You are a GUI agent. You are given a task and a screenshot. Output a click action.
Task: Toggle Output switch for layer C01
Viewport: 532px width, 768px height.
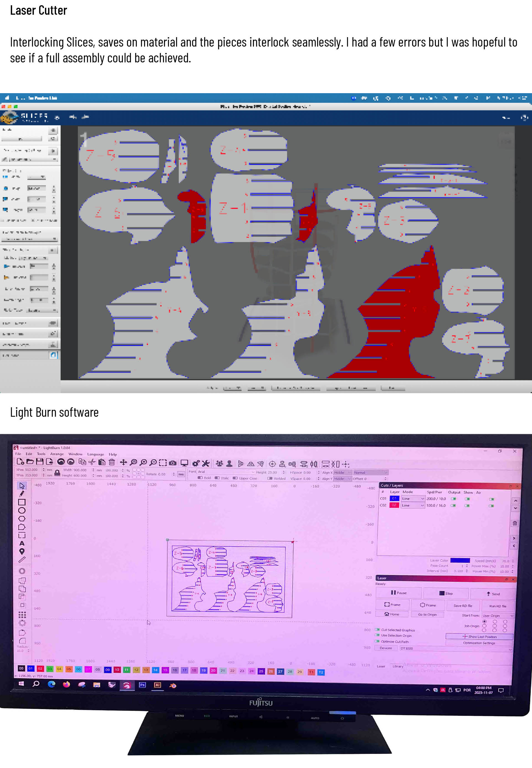click(453, 499)
